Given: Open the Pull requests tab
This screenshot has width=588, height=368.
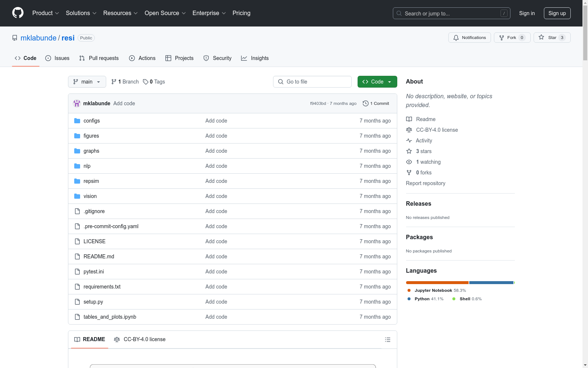Looking at the screenshot, I should (99, 58).
